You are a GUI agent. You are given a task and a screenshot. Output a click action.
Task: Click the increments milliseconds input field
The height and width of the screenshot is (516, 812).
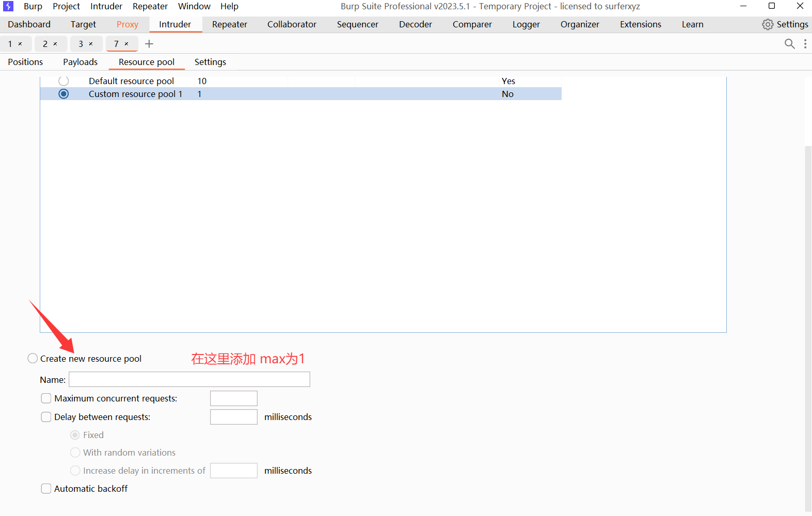pyautogui.click(x=234, y=471)
